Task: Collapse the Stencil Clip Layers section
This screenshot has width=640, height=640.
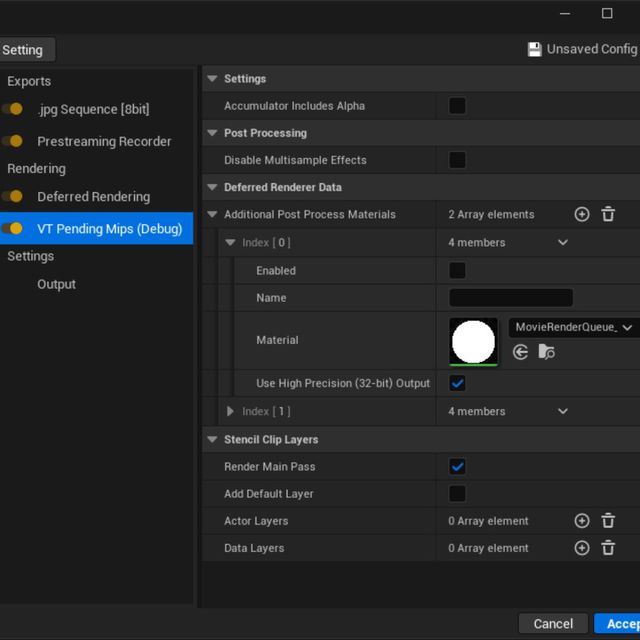Action: [x=211, y=439]
